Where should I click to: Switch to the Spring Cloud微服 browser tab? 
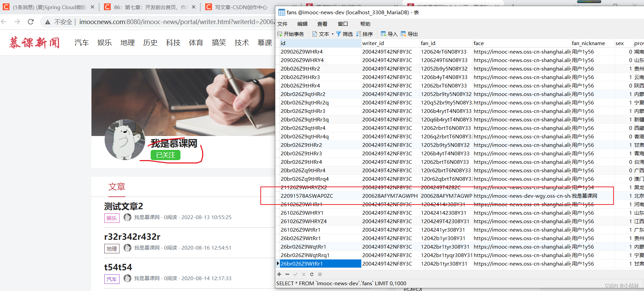pyautogui.click(x=49, y=7)
